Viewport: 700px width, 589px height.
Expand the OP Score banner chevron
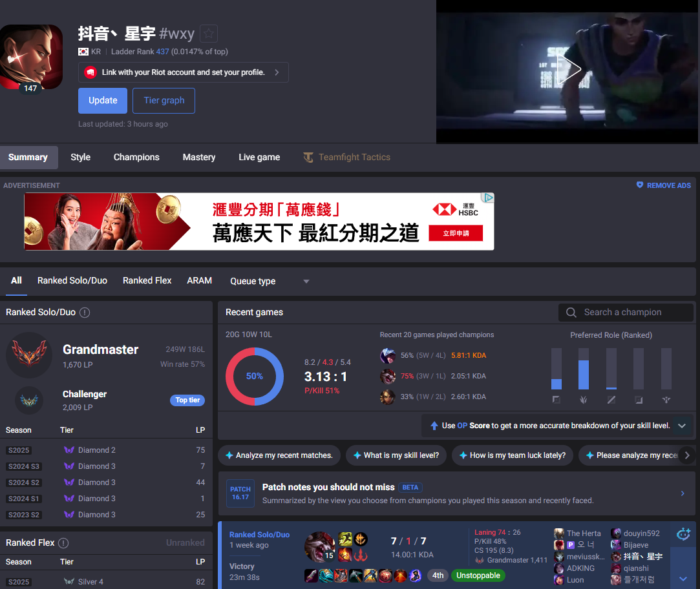[682, 426]
